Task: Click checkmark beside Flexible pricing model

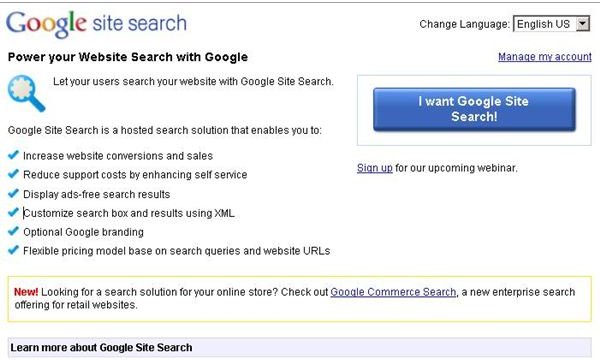Action: [13, 250]
